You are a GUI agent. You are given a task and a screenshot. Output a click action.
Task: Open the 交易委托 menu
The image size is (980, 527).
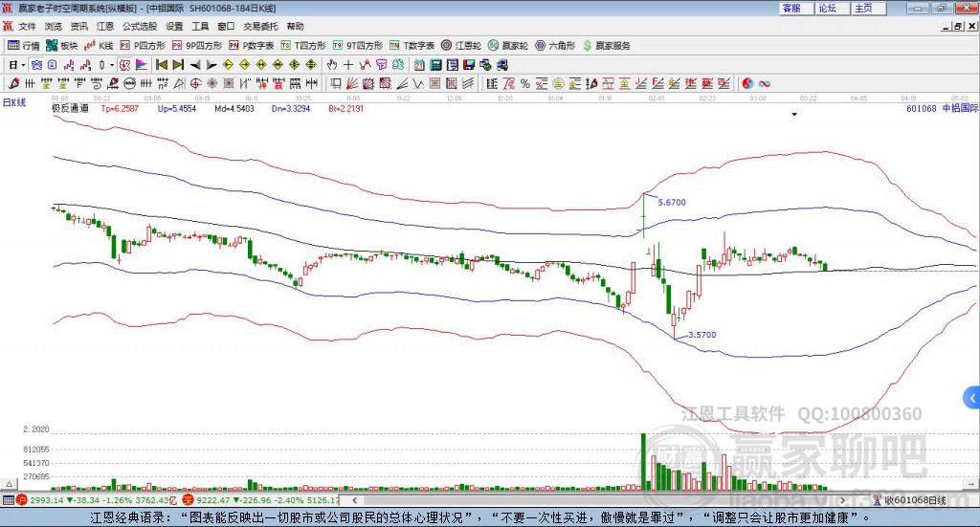(x=260, y=26)
